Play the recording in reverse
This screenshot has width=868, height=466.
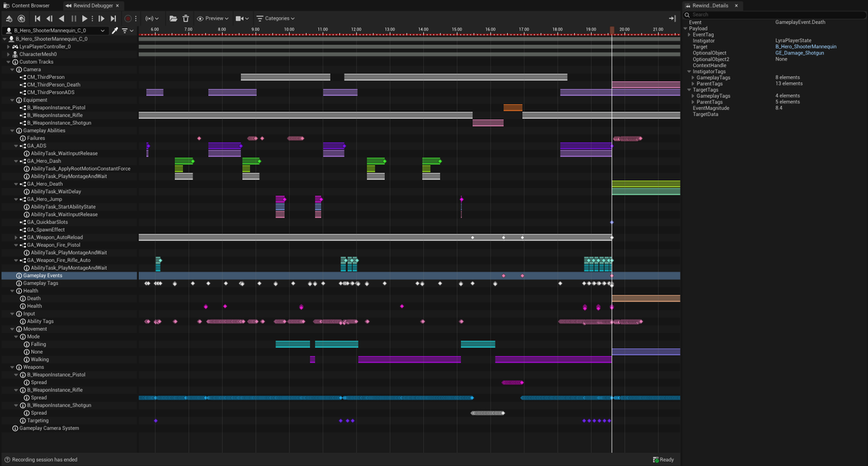pos(61,18)
